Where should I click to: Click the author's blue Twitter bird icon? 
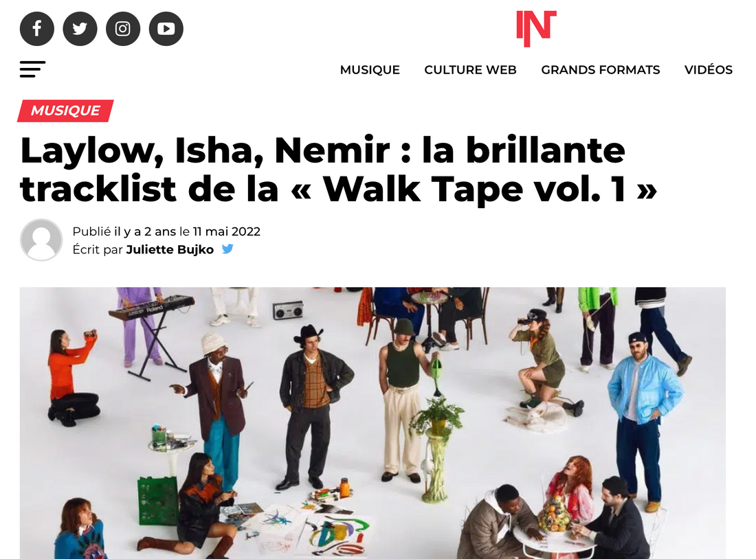click(x=227, y=249)
